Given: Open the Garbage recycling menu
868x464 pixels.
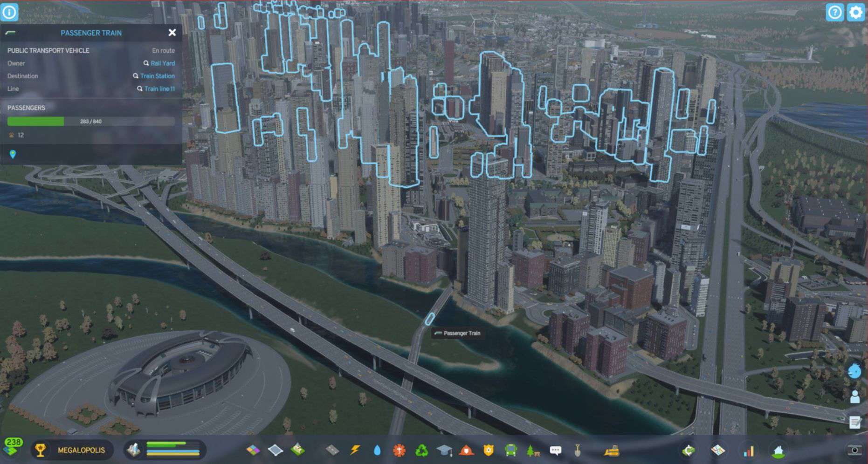Looking at the screenshot, I should (421, 450).
